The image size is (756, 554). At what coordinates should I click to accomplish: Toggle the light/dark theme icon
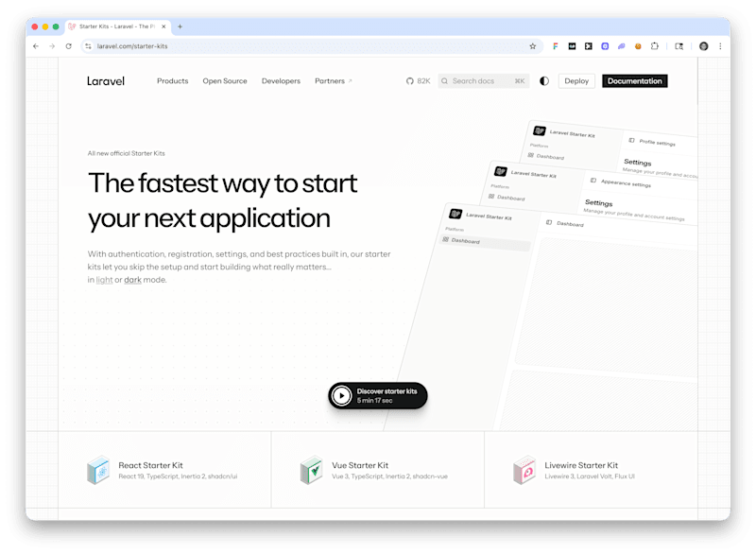(544, 81)
